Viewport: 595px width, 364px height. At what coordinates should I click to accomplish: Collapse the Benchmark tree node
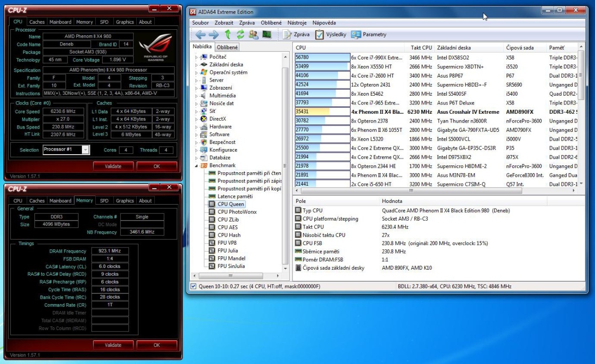tap(196, 166)
